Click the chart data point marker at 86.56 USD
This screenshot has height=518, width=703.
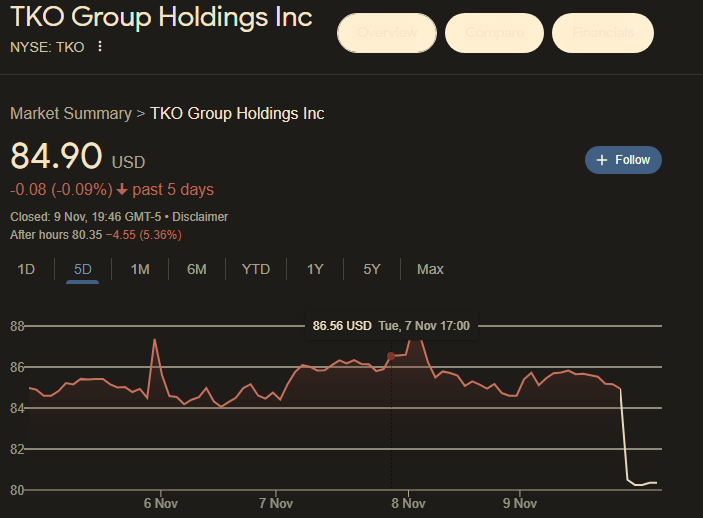click(x=390, y=355)
